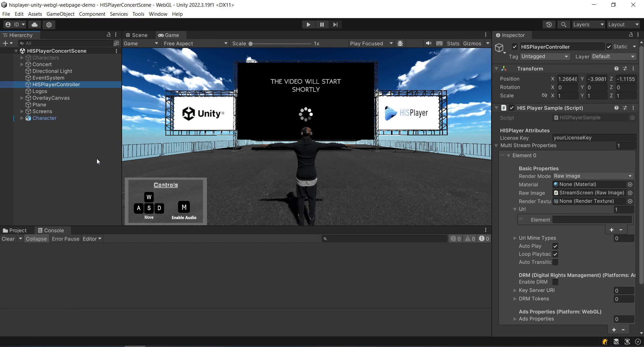Screen dimensions: 644x347
Task: Toggle the HISPlayerController active checkbox
Action: point(515,47)
